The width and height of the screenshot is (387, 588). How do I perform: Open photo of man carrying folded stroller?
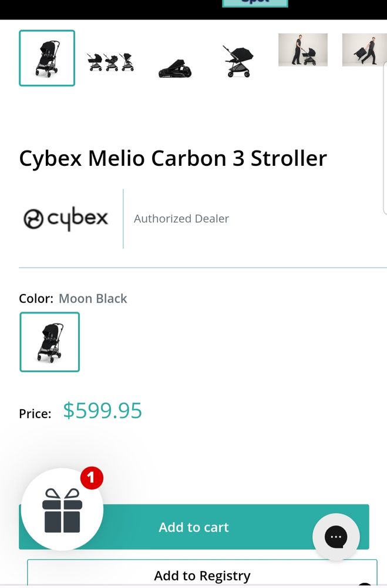pos(364,50)
